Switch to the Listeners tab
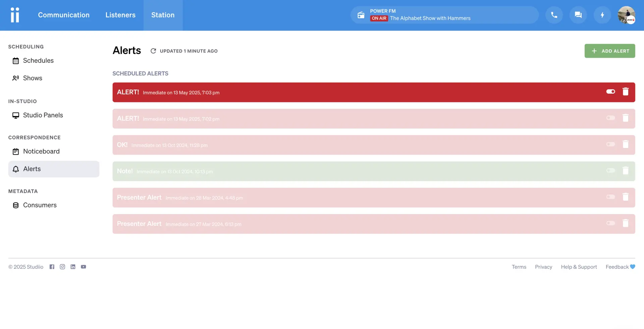 [120, 15]
